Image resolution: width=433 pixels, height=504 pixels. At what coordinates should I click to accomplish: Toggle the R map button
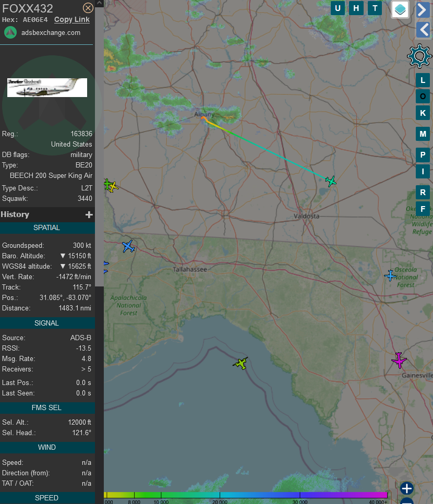pos(423,192)
